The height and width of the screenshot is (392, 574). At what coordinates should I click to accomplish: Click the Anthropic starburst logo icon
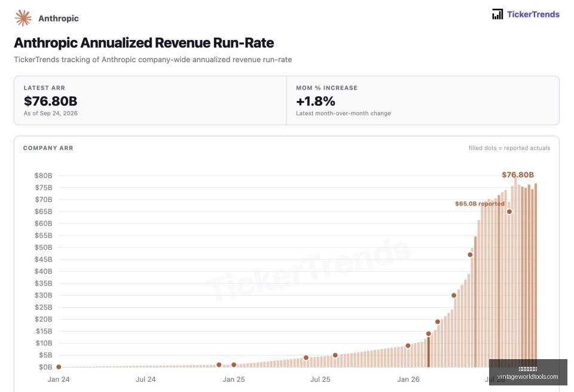[23, 18]
